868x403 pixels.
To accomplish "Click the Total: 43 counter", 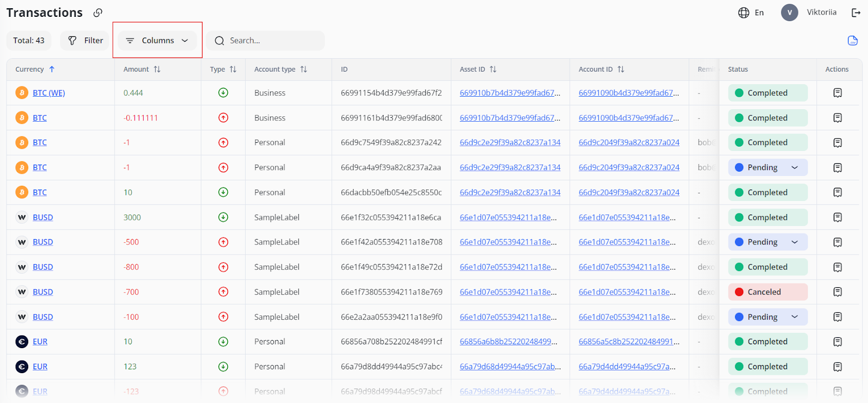I will coord(29,41).
